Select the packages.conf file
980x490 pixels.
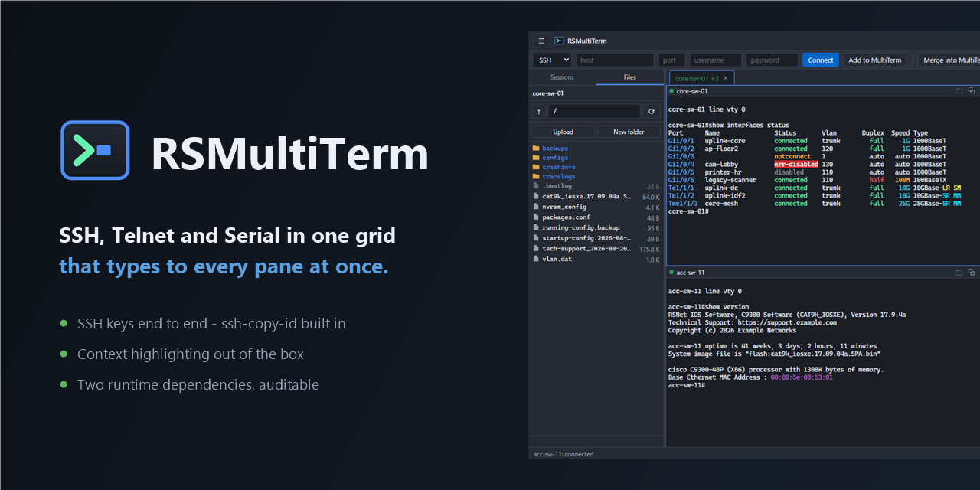coord(596,217)
